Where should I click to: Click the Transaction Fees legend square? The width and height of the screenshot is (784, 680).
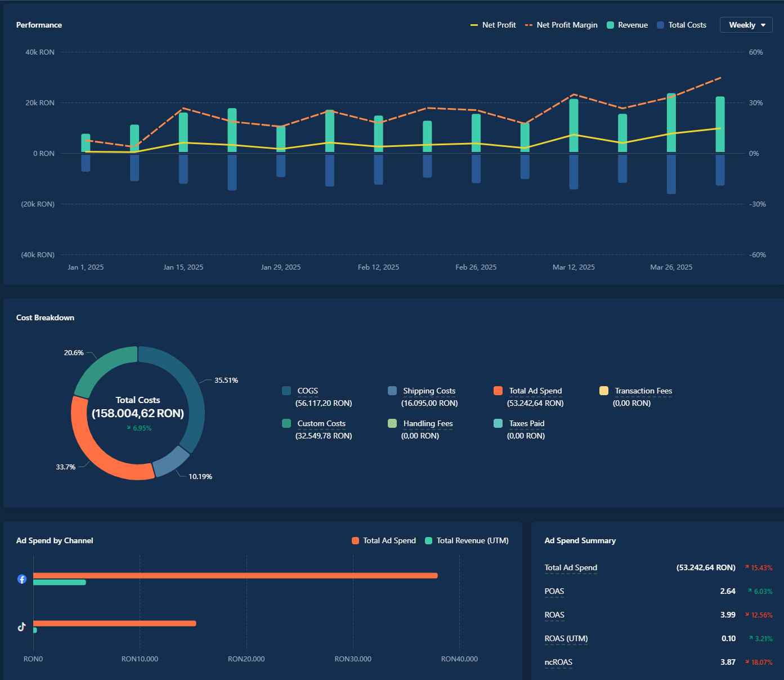click(x=604, y=391)
